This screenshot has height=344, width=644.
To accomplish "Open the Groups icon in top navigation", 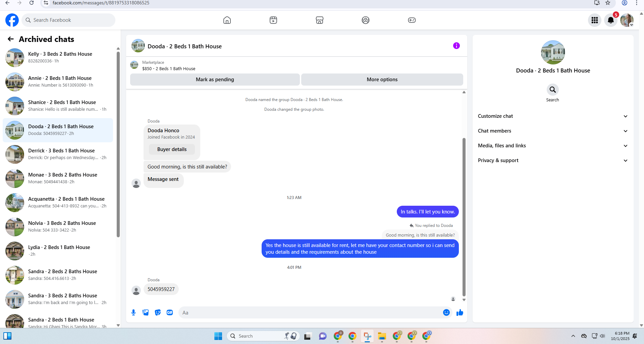I will click(x=366, y=20).
